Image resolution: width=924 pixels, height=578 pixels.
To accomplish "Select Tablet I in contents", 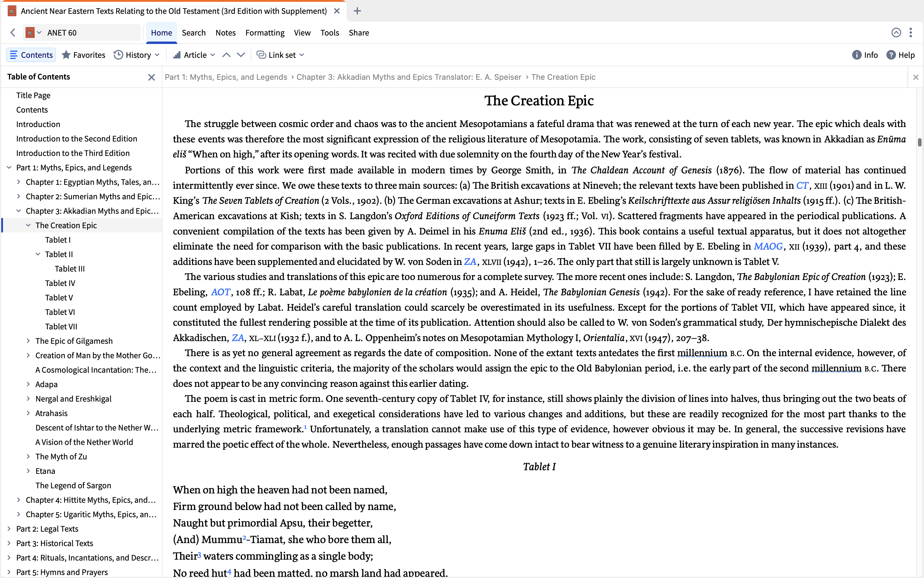I will pos(58,240).
